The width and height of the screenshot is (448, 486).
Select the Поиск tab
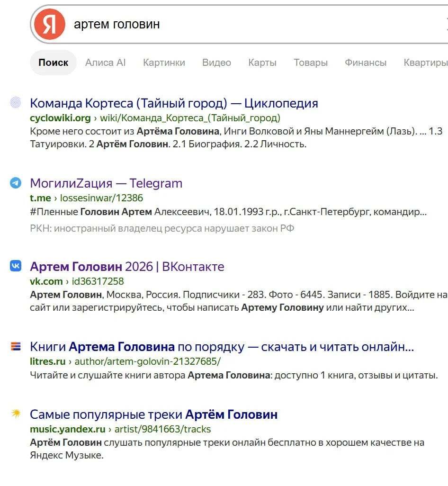tap(54, 63)
